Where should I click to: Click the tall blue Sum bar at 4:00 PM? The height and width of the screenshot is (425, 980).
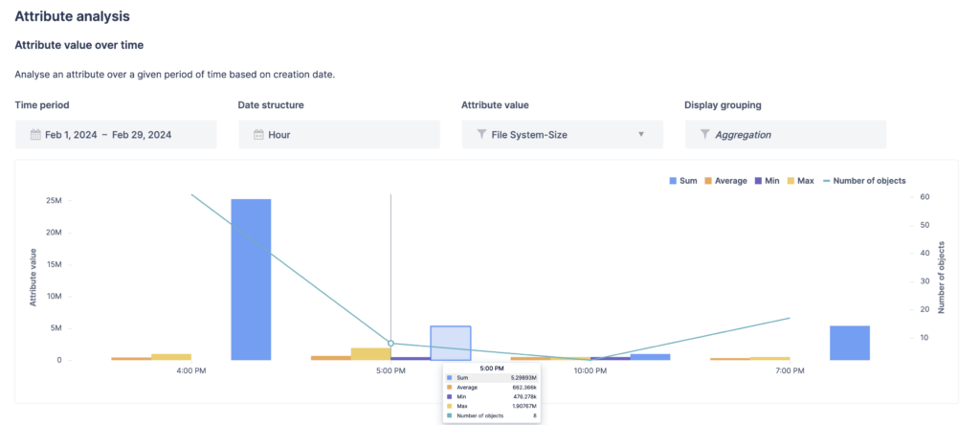coord(251,279)
